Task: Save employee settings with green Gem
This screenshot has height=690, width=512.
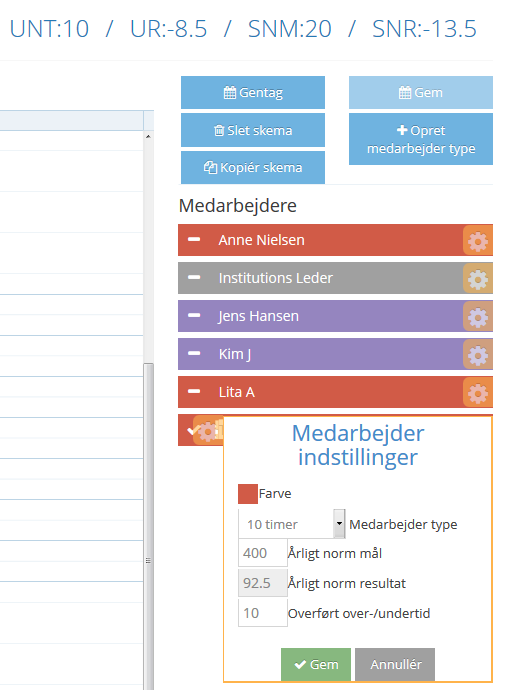Action: (316, 664)
